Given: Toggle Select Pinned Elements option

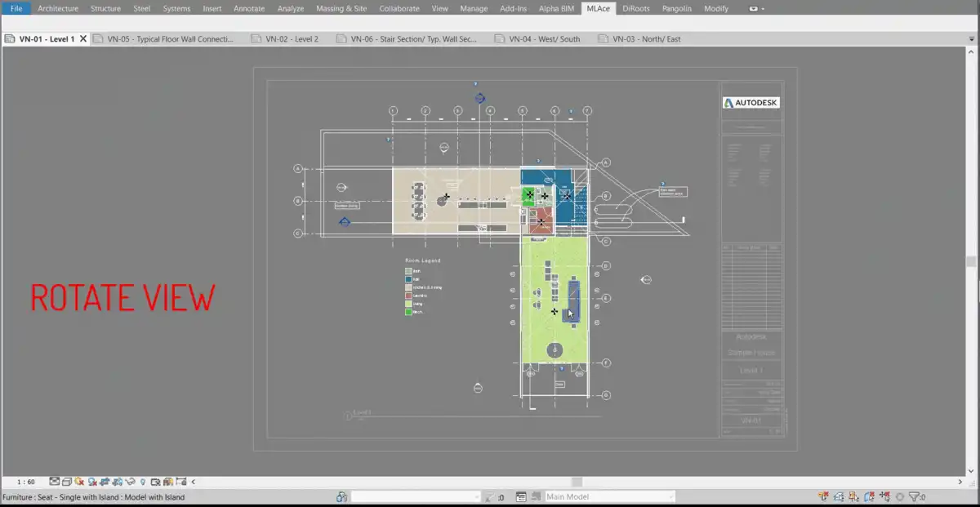Looking at the screenshot, I should coord(852,496).
